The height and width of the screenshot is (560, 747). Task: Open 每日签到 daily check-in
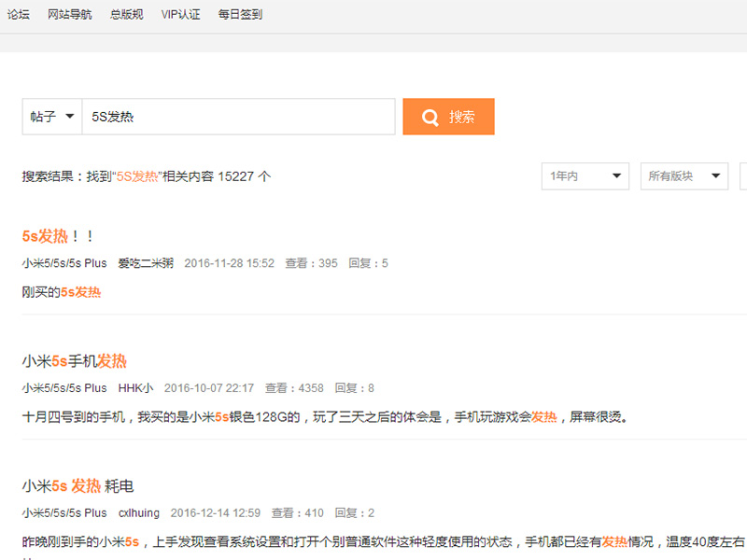(240, 14)
